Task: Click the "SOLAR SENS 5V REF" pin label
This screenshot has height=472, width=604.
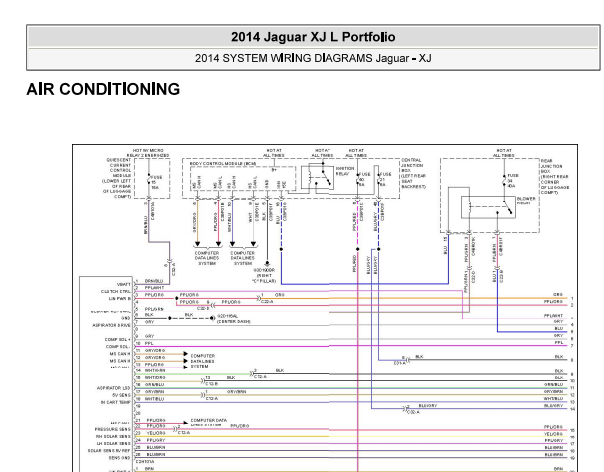Action: 109,451
